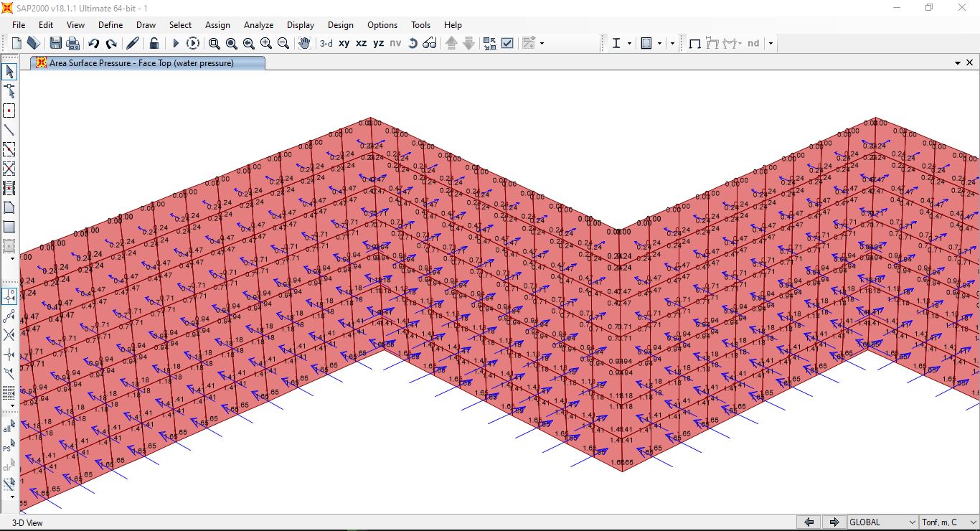
Task: Click the Undo arrow icon
Action: pyautogui.click(x=94, y=43)
